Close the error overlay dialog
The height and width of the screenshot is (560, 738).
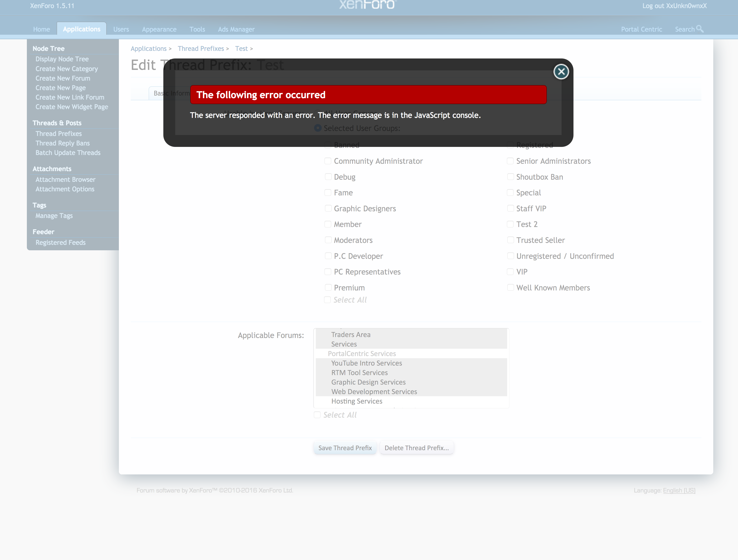click(561, 72)
